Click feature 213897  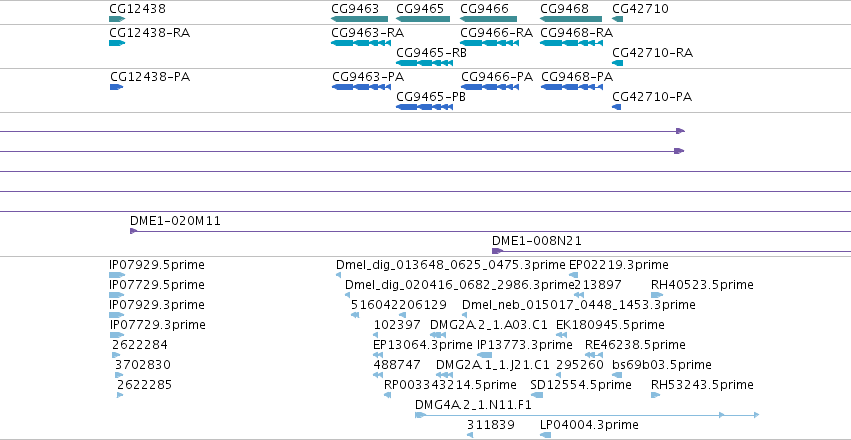click(x=598, y=285)
